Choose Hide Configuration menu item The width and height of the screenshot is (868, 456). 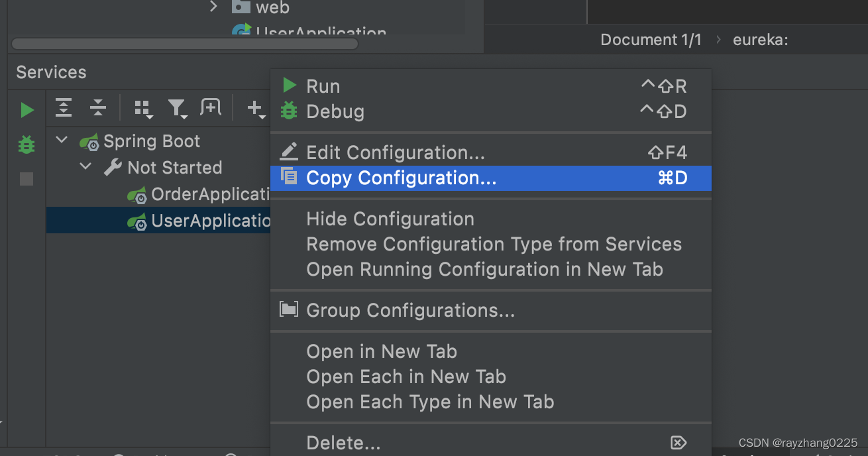point(491,219)
